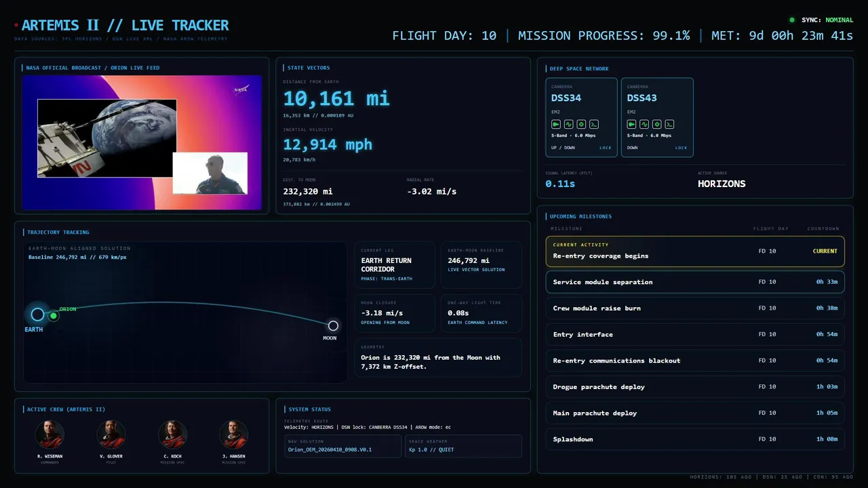This screenshot has height=488, width=868.
Task: Click the -3.02 mi/s radial rate value
Action: coord(431,192)
